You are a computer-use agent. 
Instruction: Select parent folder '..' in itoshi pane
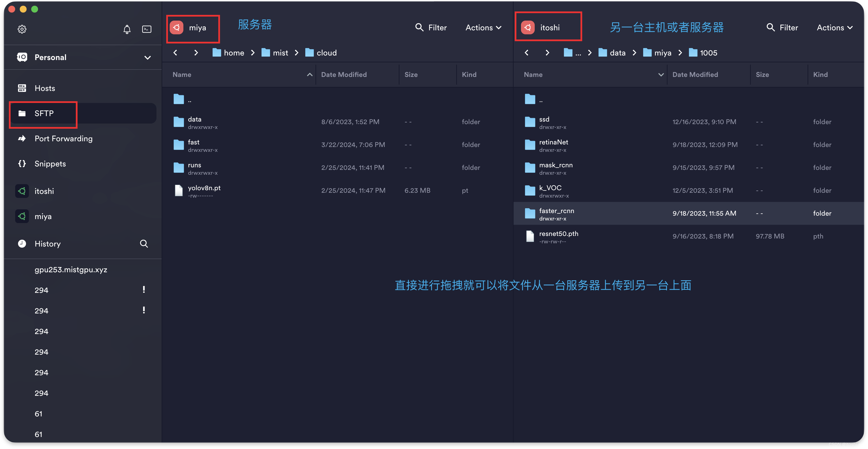pyautogui.click(x=689, y=99)
